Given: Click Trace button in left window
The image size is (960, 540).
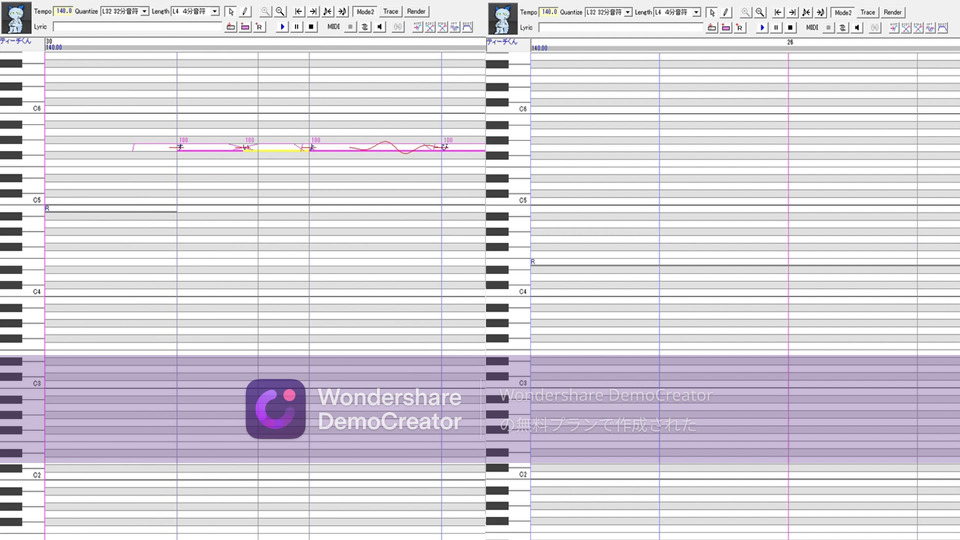Looking at the screenshot, I should tap(391, 12).
